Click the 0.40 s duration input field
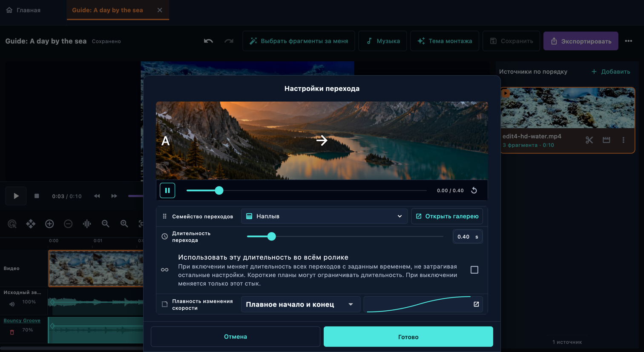Image resolution: width=644 pixels, height=352 pixels. pyautogui.click(x=467, y=237)
